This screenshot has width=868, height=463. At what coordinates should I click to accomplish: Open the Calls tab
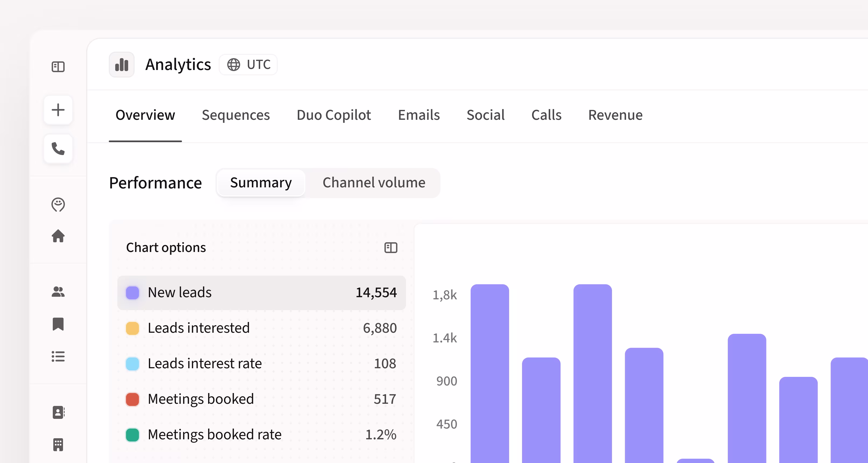546,115
